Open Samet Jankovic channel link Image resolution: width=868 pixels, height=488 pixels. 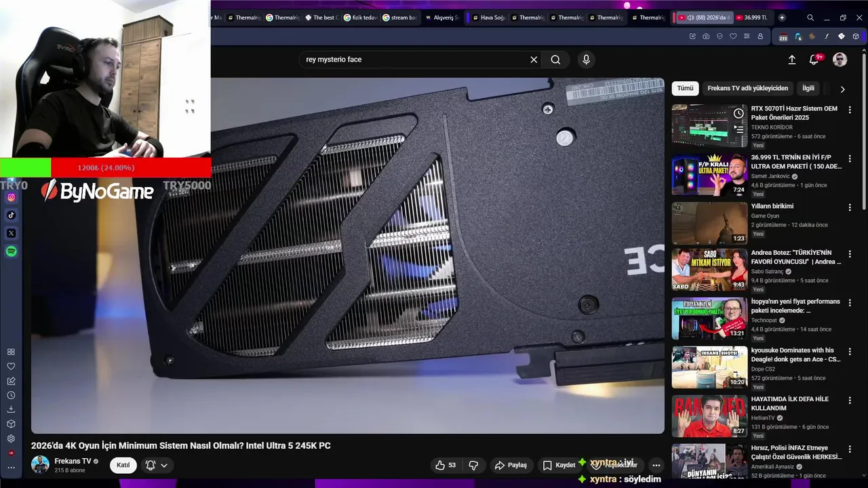point(769,176)
